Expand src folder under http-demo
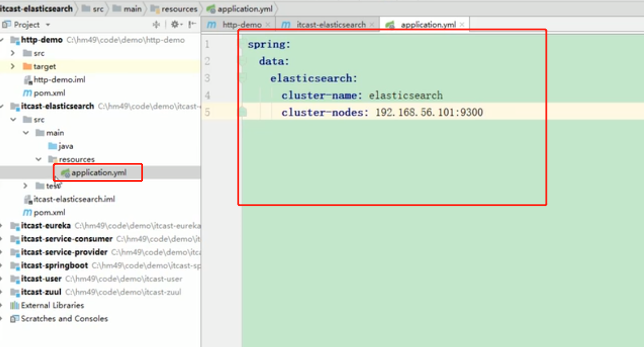 pyautogui.click(x=13, y=53)
